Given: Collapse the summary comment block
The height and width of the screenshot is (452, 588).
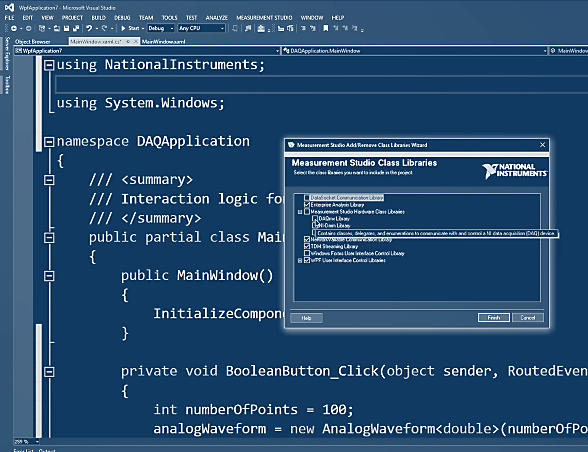Looking at the screenshot, I should [49, 180].
